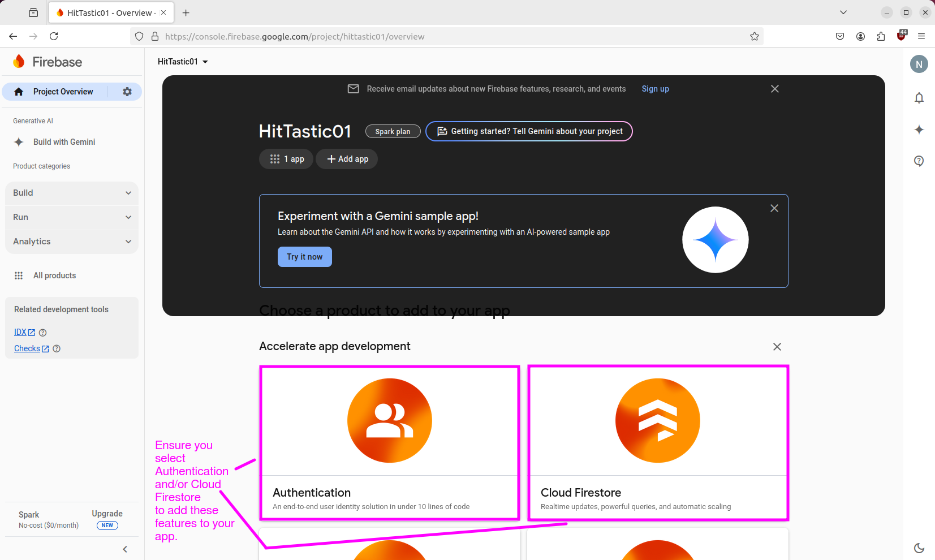Click the help question mark icon
Image resolution: width=935 pixels, height=560 pixels.
click(919, 161)
